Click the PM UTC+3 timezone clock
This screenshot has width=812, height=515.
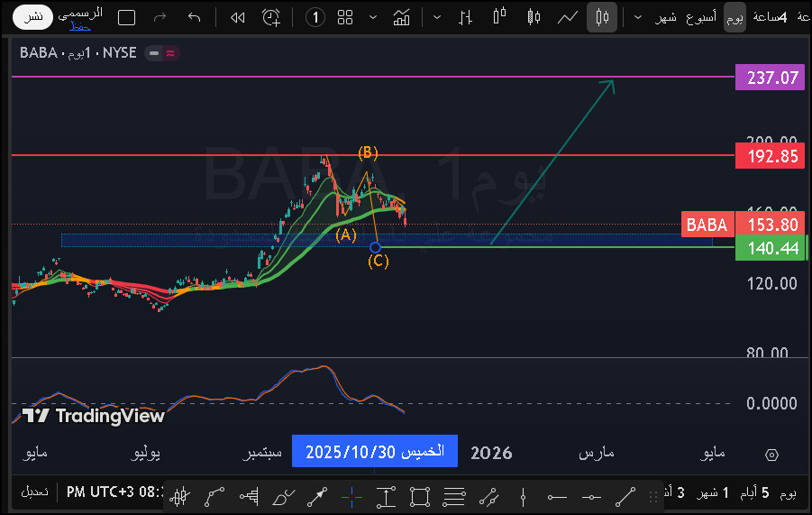[x=115, y=492]
